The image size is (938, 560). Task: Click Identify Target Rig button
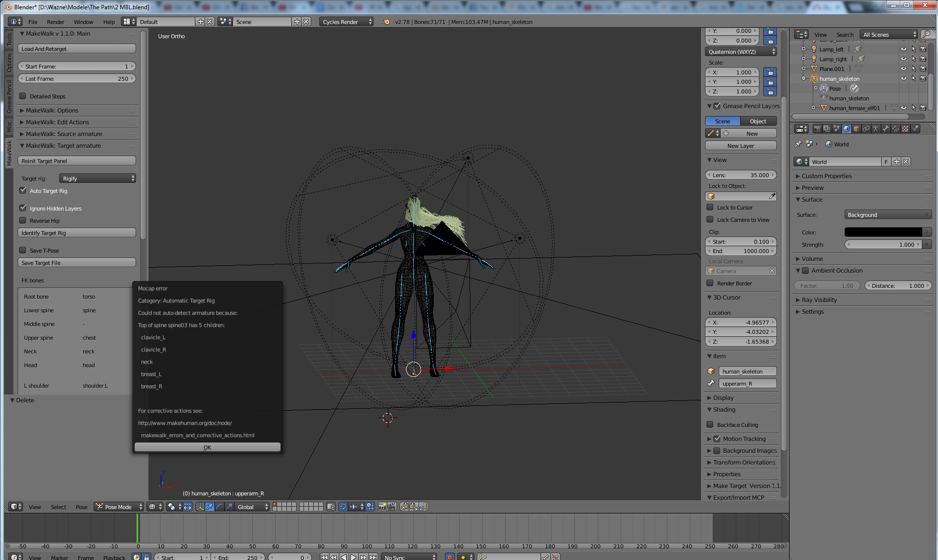click(77, 233)
